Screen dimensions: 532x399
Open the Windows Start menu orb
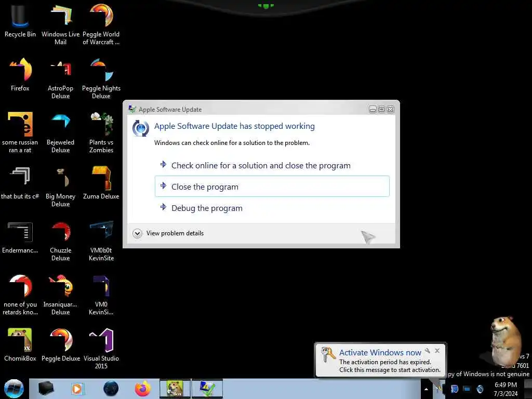pos(14,389)
